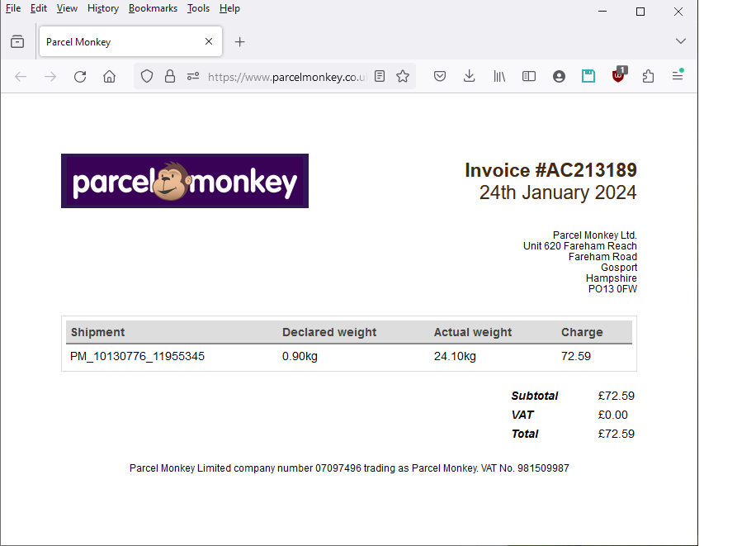
Task: Go to the Firefox home page
Action: [x=109, y=77]
